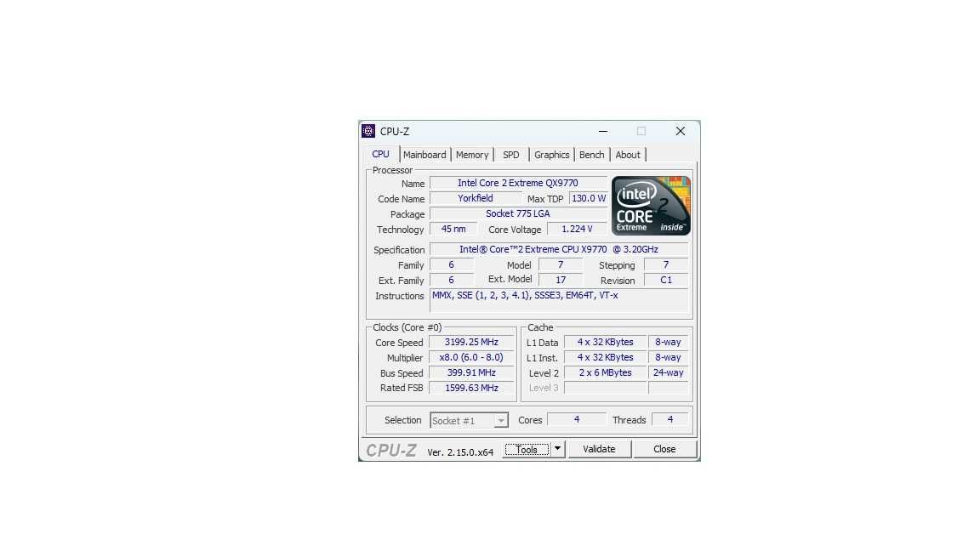
Task: Click the Revision value C1
Action: tap(666, 280)
